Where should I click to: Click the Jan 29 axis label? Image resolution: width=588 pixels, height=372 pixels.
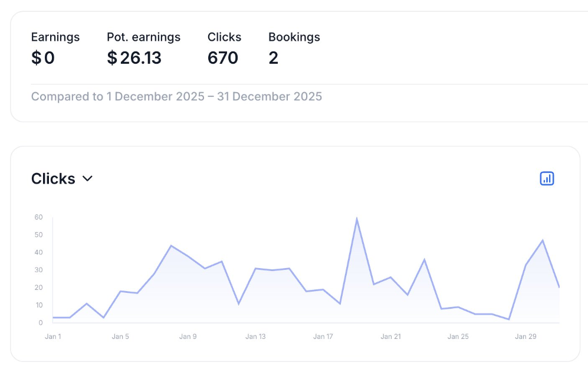(x=525, y=337)
